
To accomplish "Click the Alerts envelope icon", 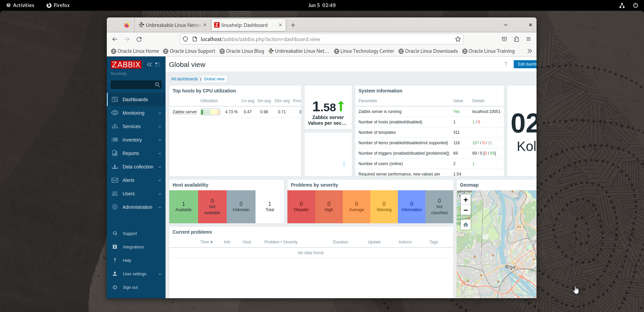I will [115, 180].
